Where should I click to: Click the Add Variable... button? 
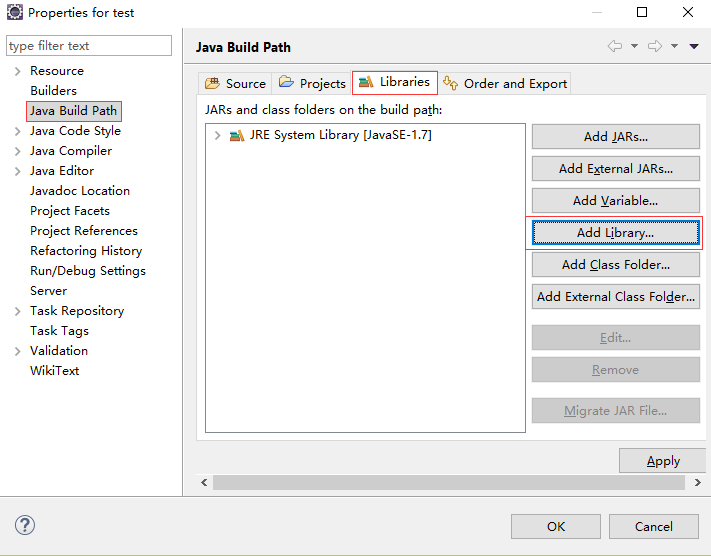click(616, 200)
